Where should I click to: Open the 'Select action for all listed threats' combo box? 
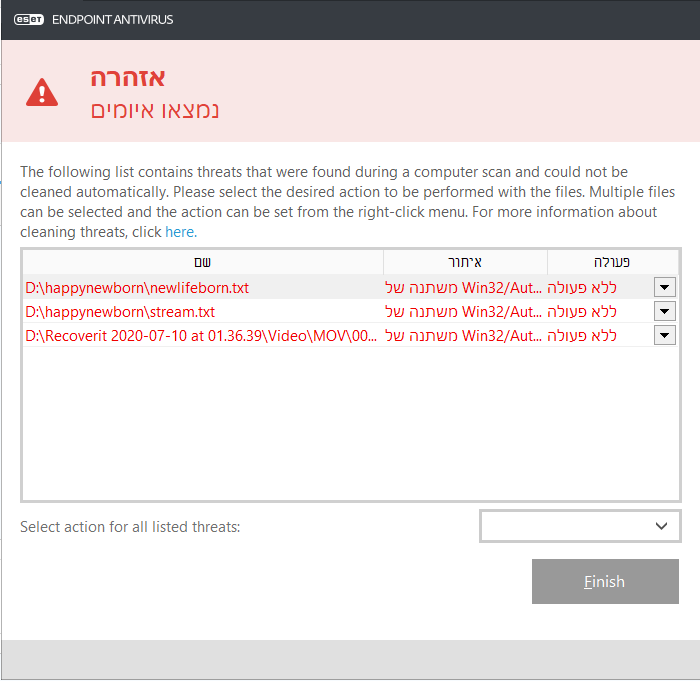point(580,526)
